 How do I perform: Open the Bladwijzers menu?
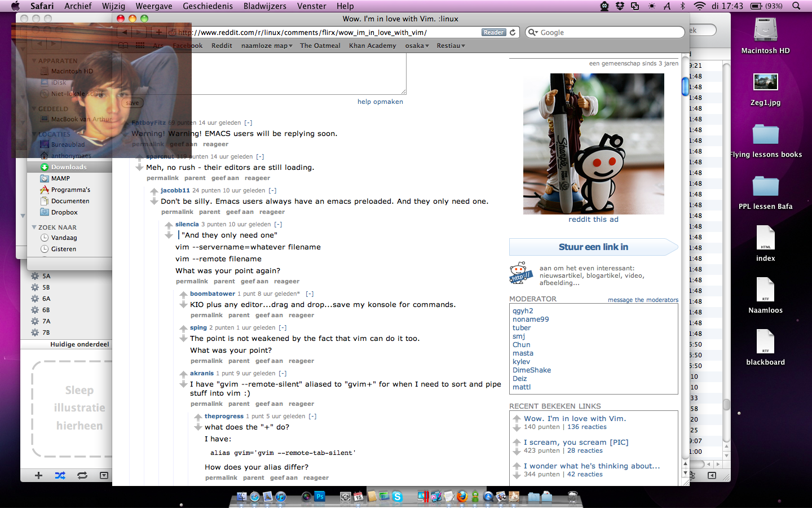264,6
